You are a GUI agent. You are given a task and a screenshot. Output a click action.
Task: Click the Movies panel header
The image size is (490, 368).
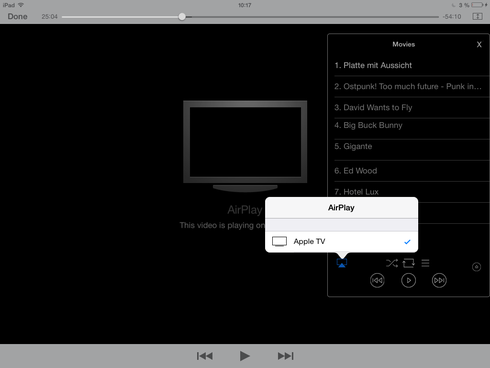pyautogui.click(x=403, y=44)
